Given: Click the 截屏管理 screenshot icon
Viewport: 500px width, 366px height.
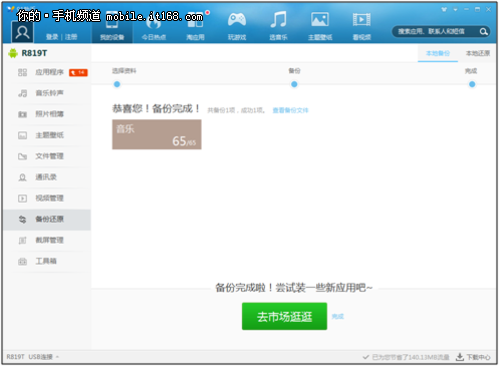Looking at the screenshot, I should [22, 240].
